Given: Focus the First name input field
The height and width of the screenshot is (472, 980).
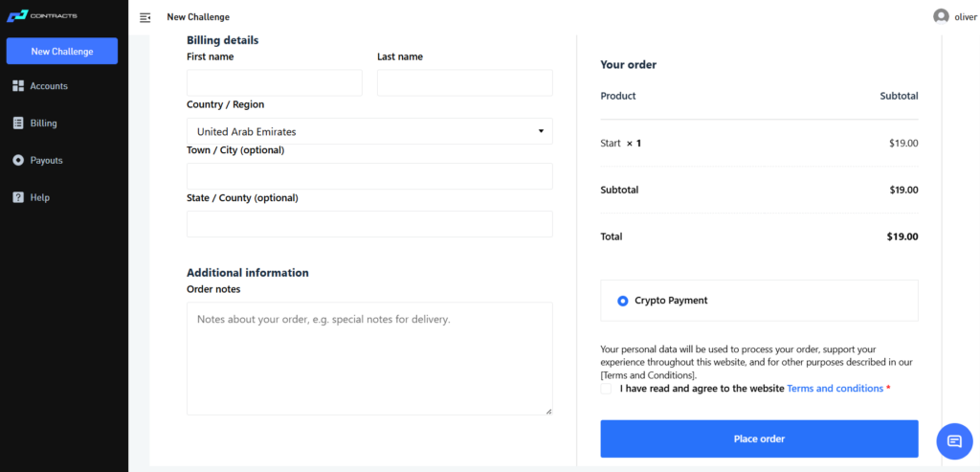Looking at the screenshot, I should pyautogui.click(x=275, y=82).
